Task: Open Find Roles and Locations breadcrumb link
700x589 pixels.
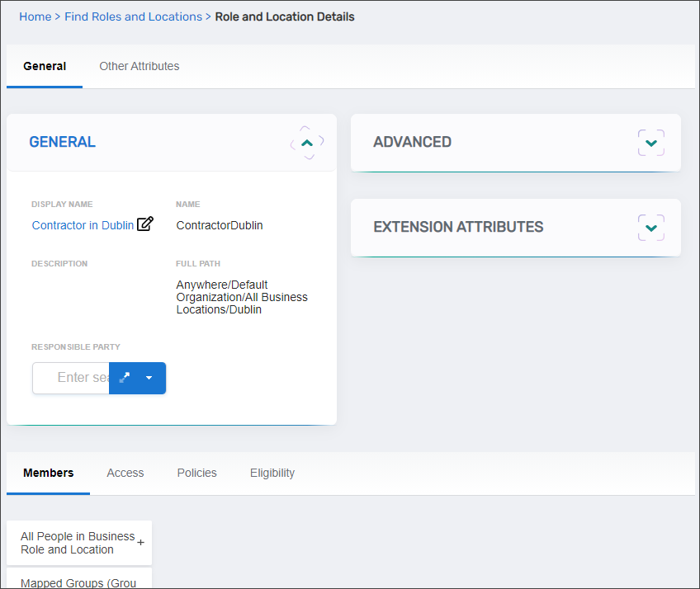Action: coord(133,16)
